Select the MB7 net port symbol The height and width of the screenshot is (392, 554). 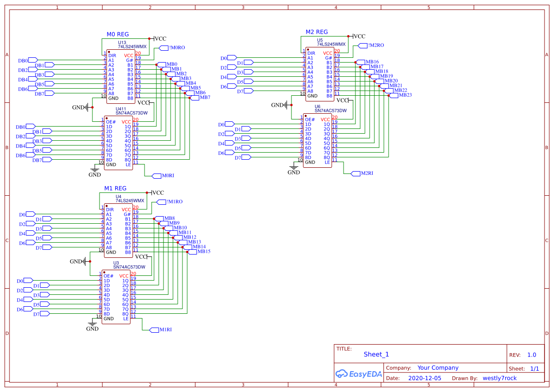(194, 98)
